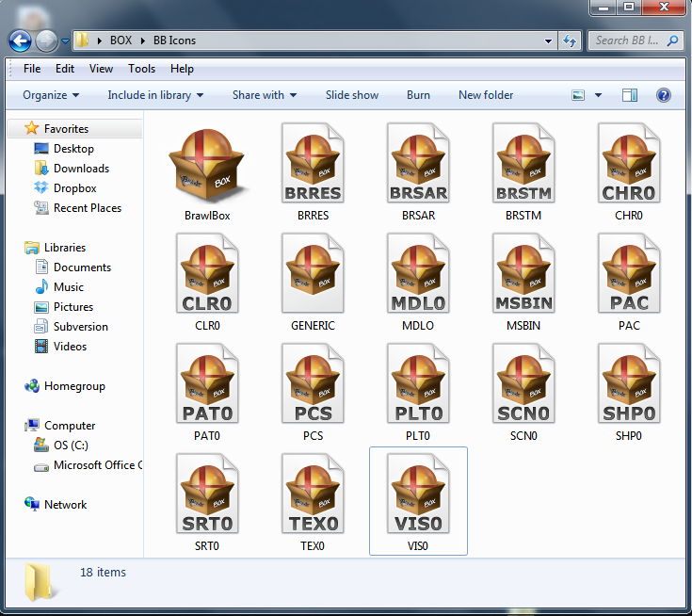The width and height of the screenshot is (692, 616).
Task: Expand the arrow before BOX in address bar
Action: pyautogui.click(x=100, y=41)
